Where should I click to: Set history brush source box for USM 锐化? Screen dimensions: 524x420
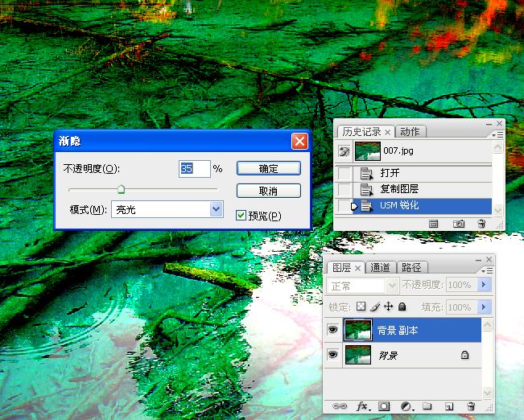tap(345, 205)
